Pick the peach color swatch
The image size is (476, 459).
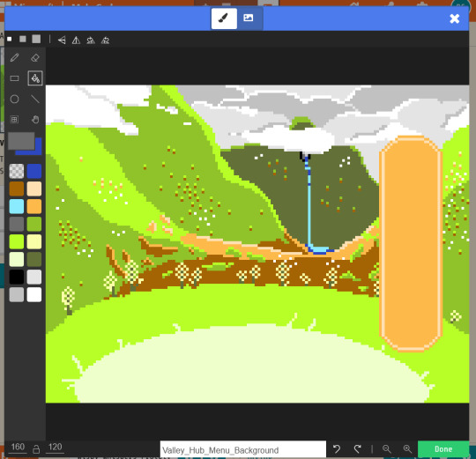[34, 189]
